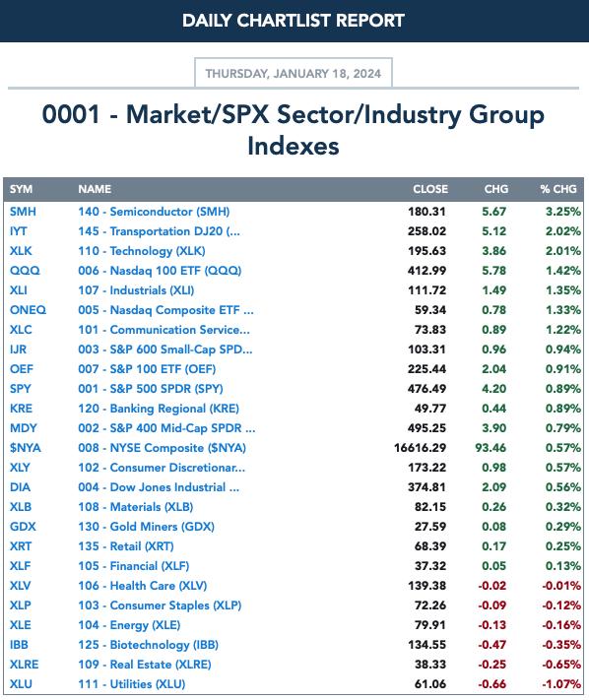This screenshot has height=700, width=589.
Task: Select the XLY ticker
Action: 20,468
